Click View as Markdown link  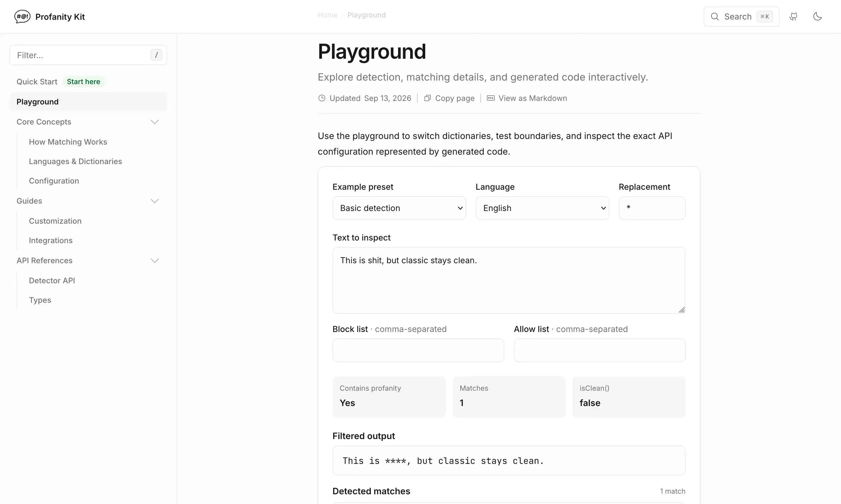527,98
